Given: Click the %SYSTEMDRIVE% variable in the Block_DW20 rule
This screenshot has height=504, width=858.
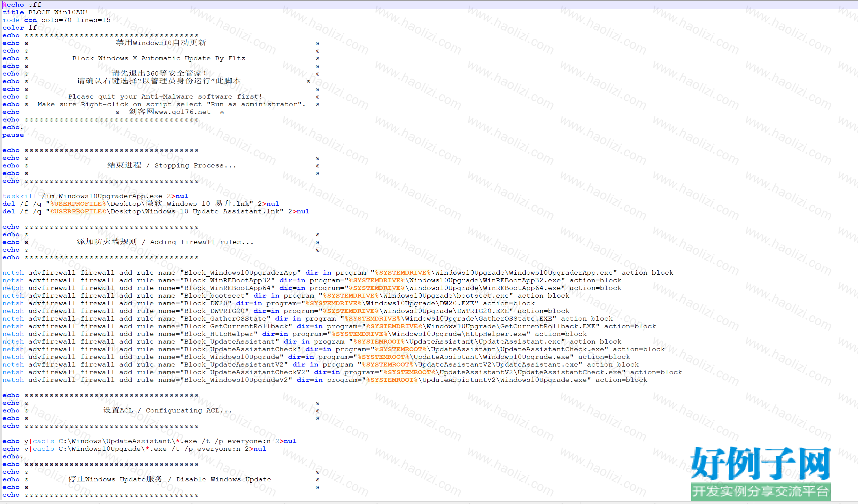Looking at the screenshot, I should tap(334, 303).
